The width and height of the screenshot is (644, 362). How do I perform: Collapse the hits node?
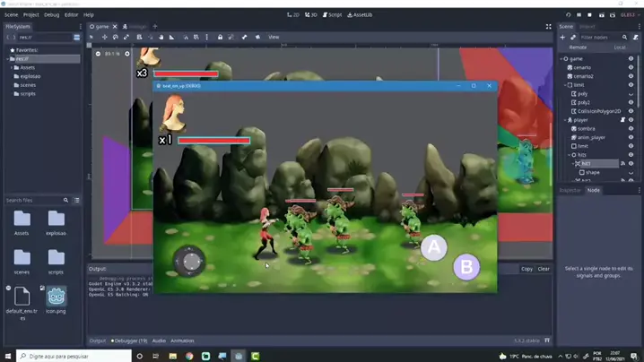pyautogui.click(x=570, y=155)
